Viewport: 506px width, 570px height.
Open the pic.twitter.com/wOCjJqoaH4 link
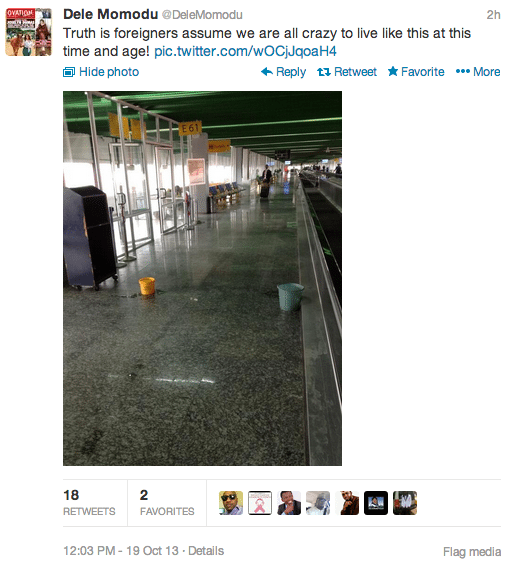245,51
